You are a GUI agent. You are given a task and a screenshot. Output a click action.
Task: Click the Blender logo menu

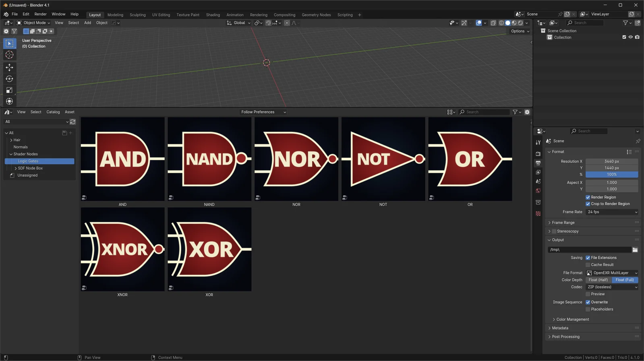6,14
